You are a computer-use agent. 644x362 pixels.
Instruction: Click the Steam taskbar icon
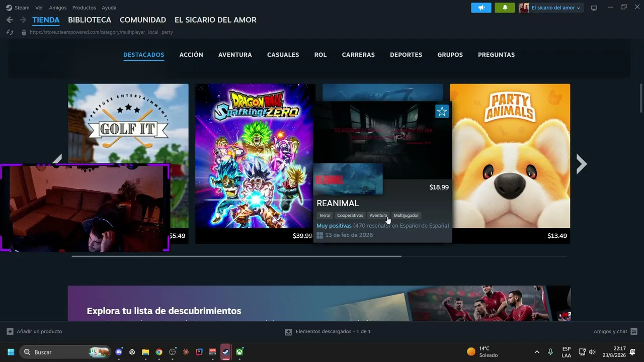226,352
